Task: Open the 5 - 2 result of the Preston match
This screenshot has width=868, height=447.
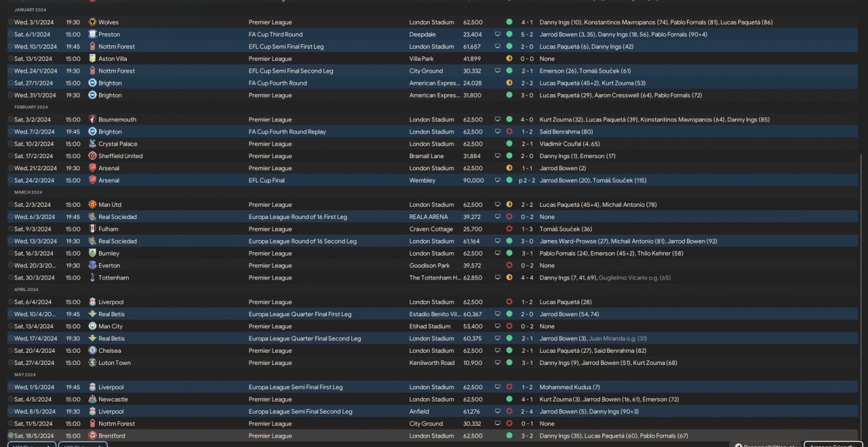Action: click(527, 35)
